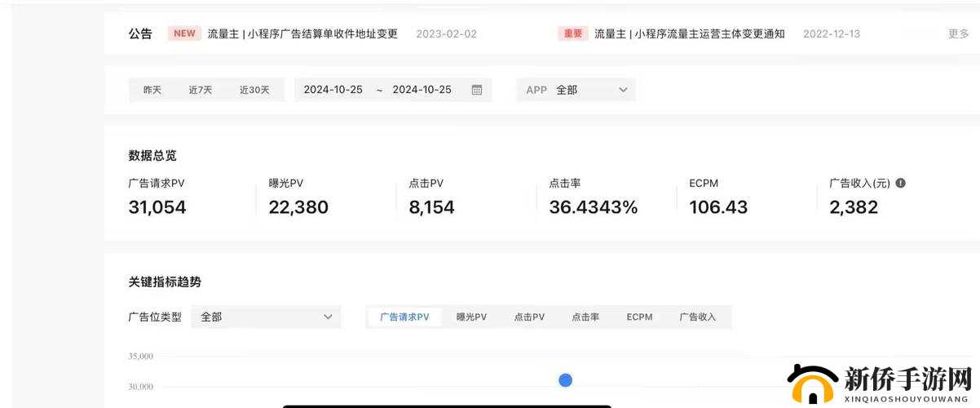Screen dimensions: 980x408
Task: Select the 昨天 quick range
Action: pyautogui.click(x=152, y=90)
